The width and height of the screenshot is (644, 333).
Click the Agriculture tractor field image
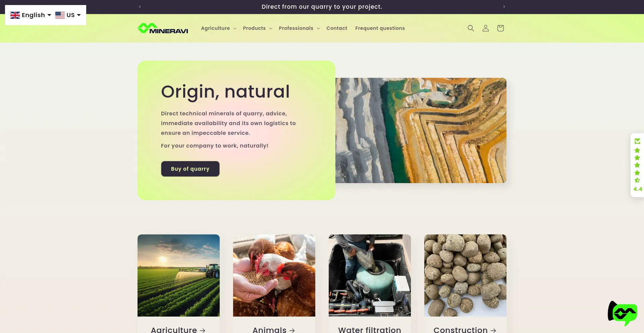(x=178, y=275)
